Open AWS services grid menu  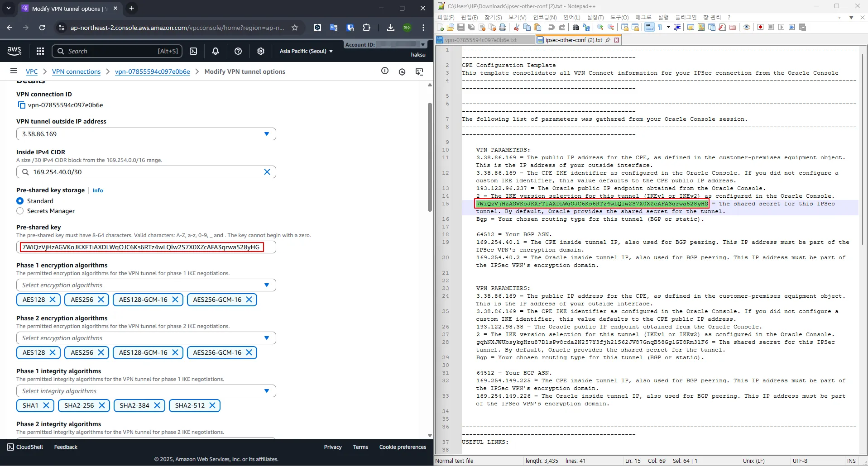[40, 51]
